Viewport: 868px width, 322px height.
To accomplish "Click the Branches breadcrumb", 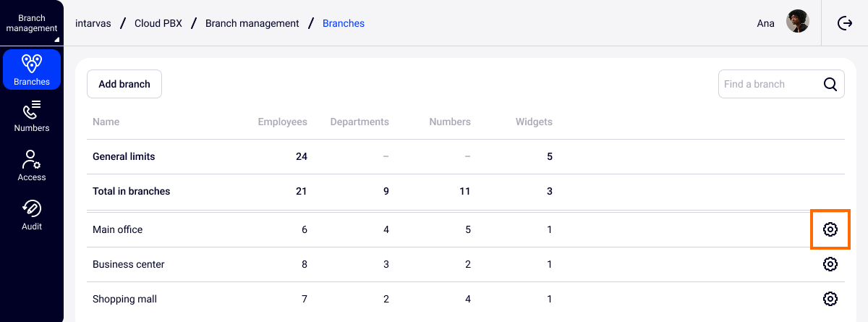I will (343, 23).
